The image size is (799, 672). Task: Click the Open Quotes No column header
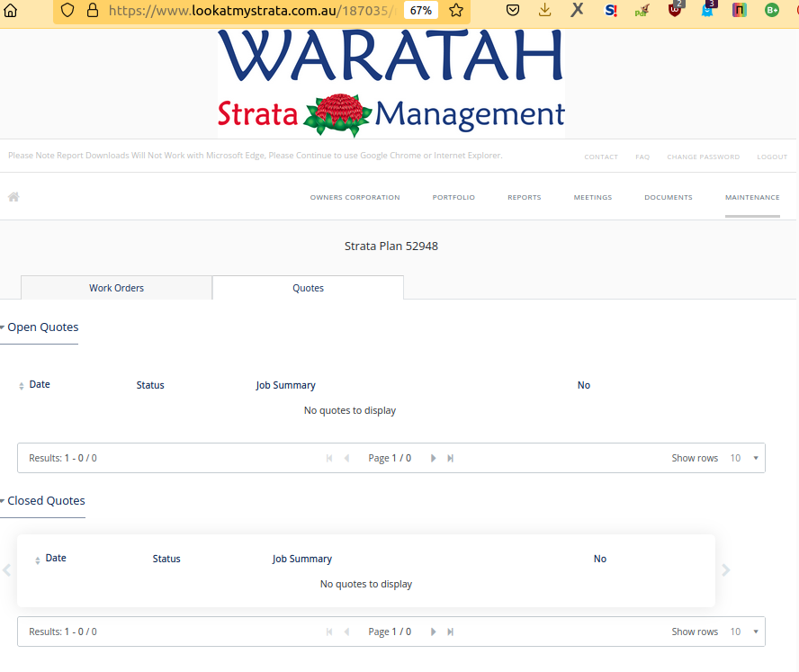(584, 385)
